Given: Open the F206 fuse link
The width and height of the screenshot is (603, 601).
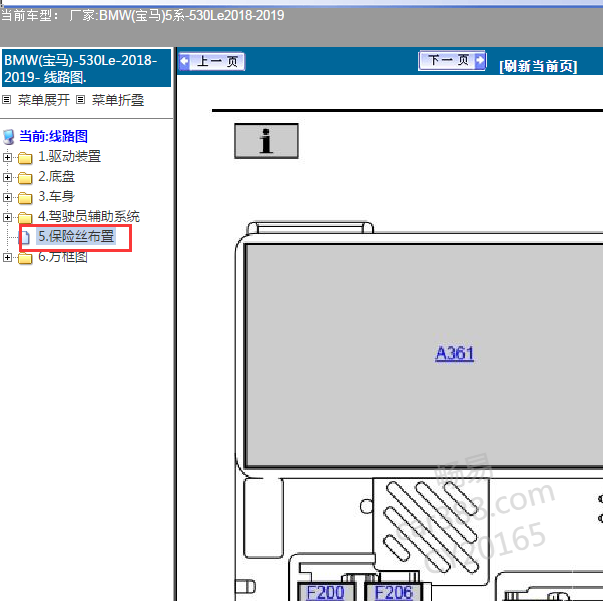Looking at the screenshot, I should tap(393, 593).
